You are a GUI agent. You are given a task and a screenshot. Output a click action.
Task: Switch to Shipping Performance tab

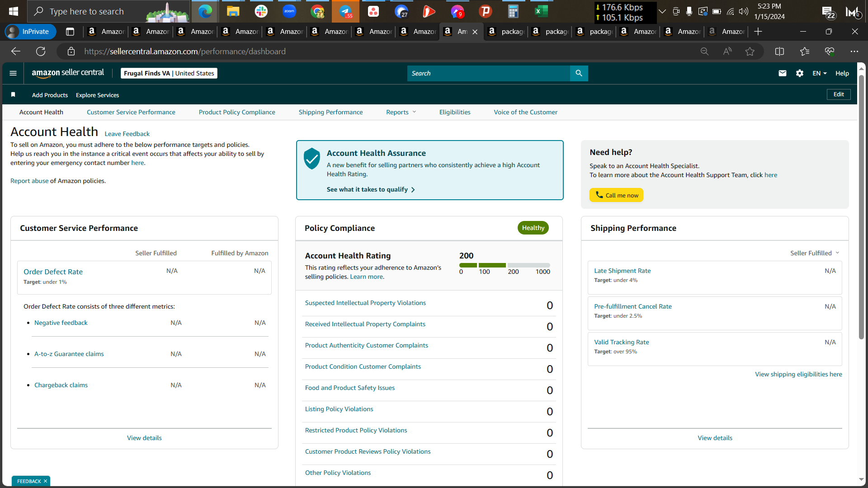330,112
